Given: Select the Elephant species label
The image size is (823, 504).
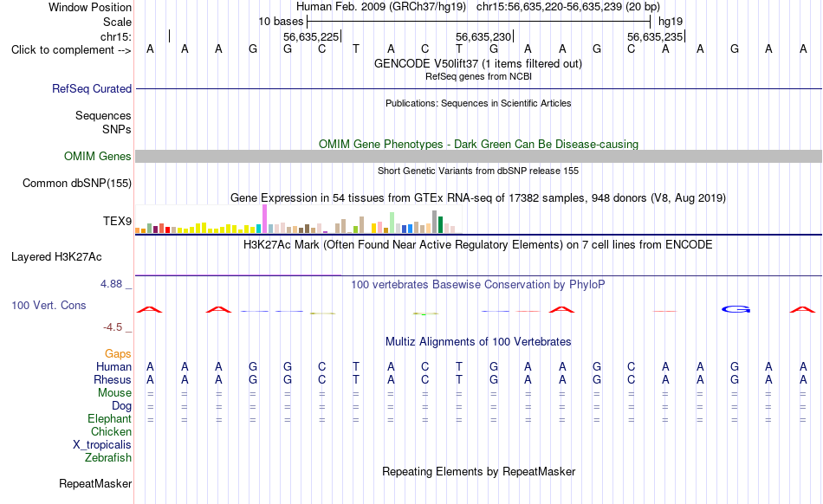Looking at the screenshot, I should click(109, 418).
